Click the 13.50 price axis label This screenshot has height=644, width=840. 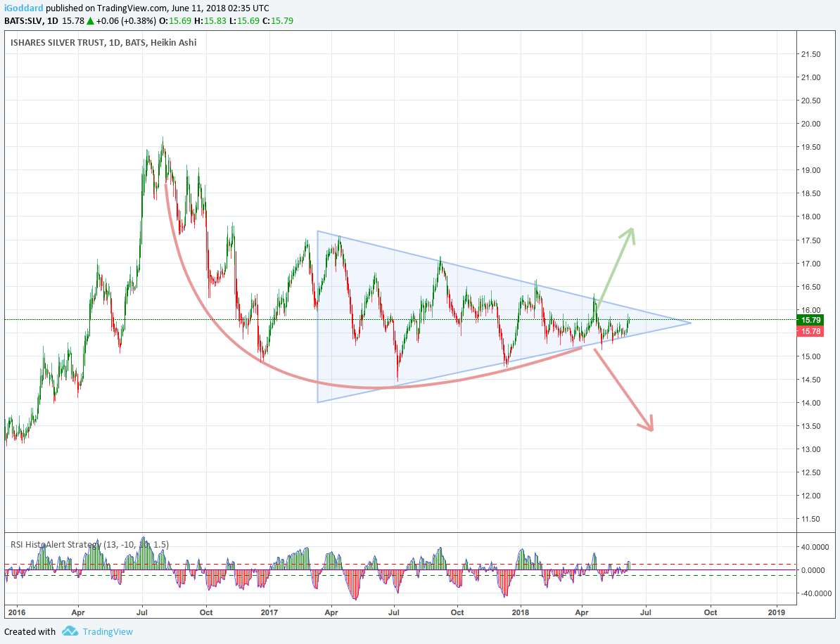click(810, 426)
